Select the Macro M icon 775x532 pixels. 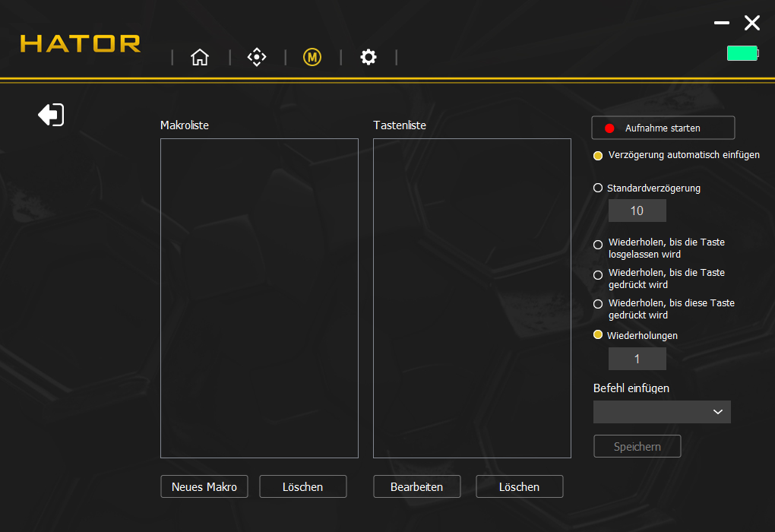click(312, 57)
